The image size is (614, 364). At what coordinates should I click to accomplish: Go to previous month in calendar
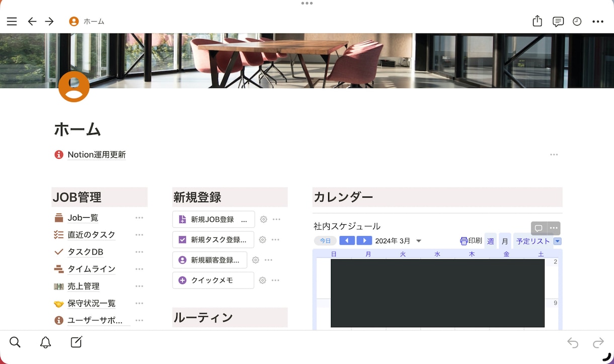[x=347, y=241]
